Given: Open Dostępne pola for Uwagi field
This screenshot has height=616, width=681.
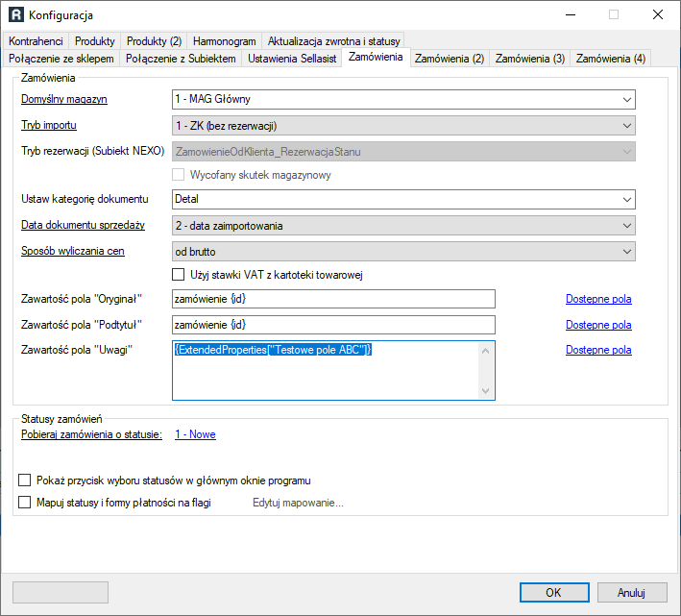Looking at the screenshot, I should (598, 350).
